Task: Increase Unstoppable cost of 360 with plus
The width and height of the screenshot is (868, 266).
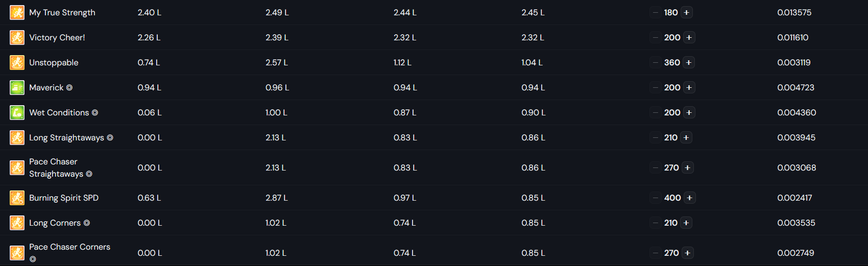Action: 689,62
